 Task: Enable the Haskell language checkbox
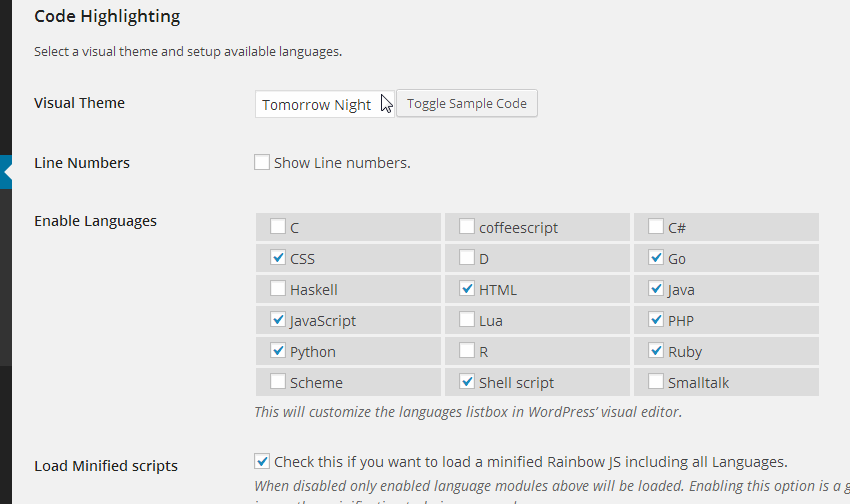(278, 289)
